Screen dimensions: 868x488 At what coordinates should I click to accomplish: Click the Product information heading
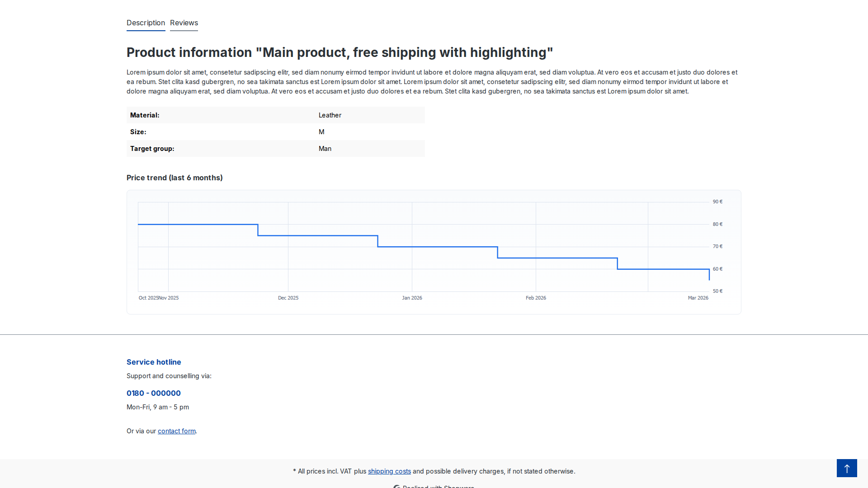click(340, 52)
